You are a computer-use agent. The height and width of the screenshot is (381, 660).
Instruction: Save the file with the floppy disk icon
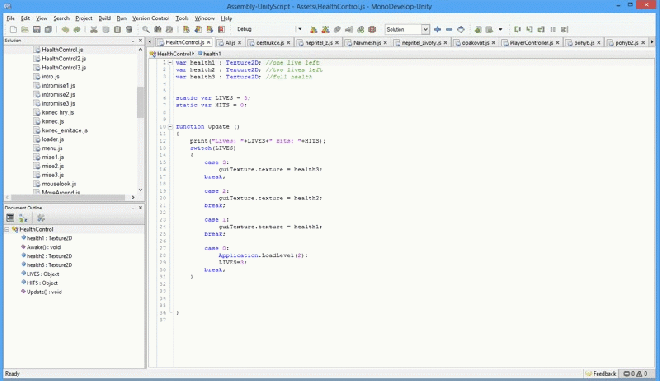(37, 29)
